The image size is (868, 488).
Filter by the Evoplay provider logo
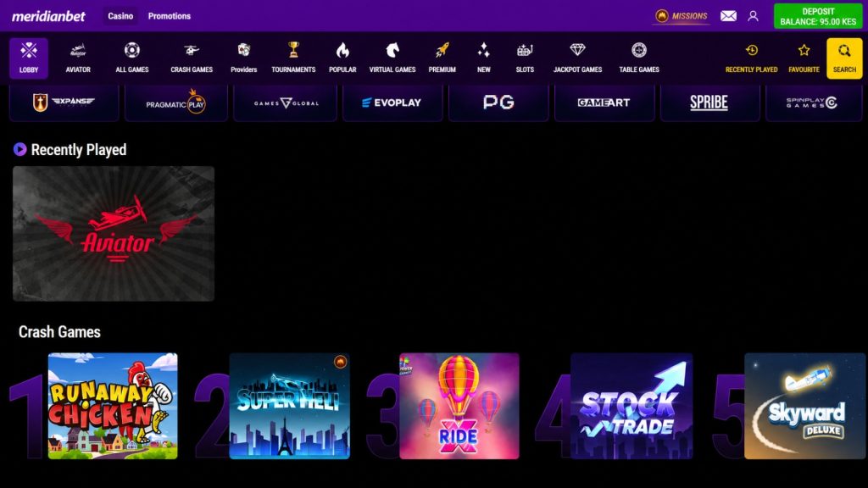tap(392, 103)
